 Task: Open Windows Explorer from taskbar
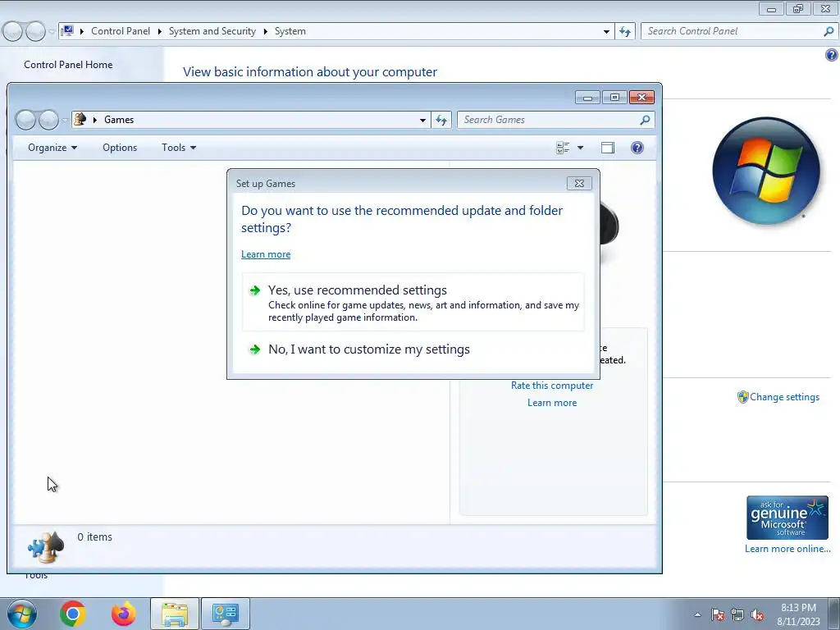point(175,614)
